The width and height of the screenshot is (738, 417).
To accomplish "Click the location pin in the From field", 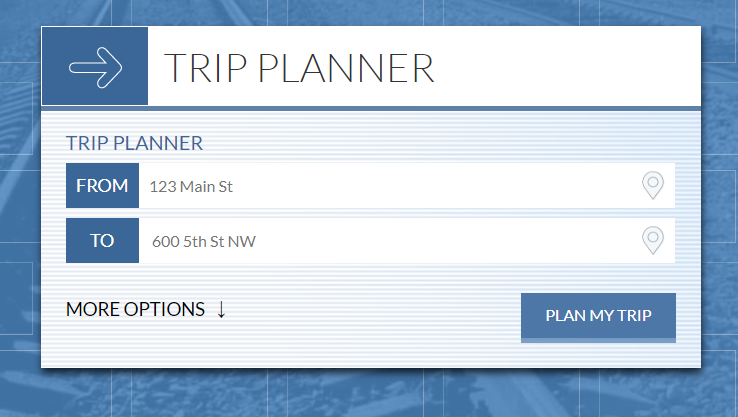I will click(x=653, y=185).
